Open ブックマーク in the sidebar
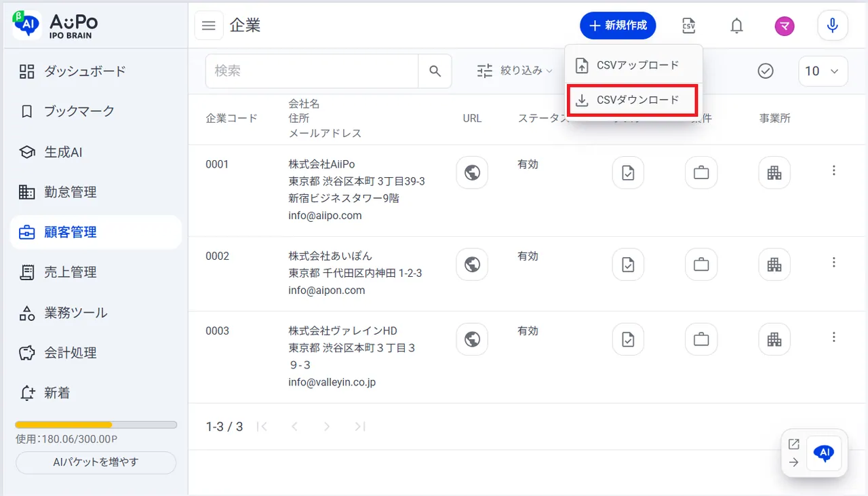This screenshot has width=868, height=496. 96,111
